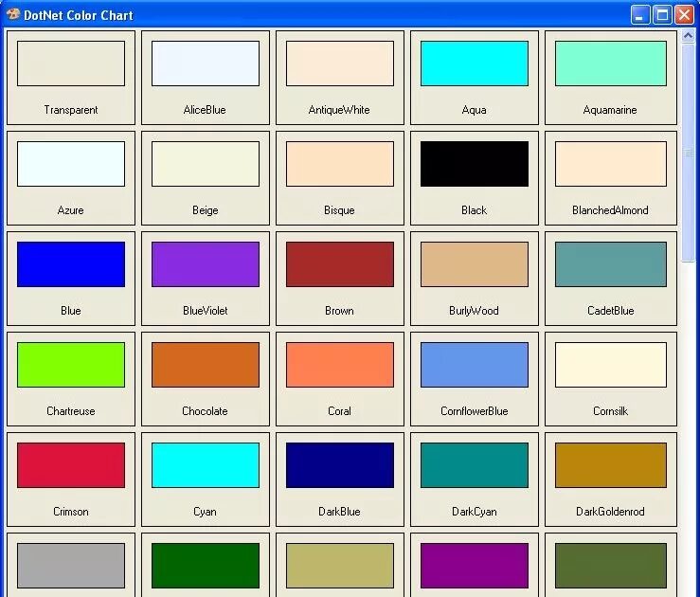Viewport: 700px width, 597px height.
Task: Select the AntiqueWhite color swatch
Action: 340,63
